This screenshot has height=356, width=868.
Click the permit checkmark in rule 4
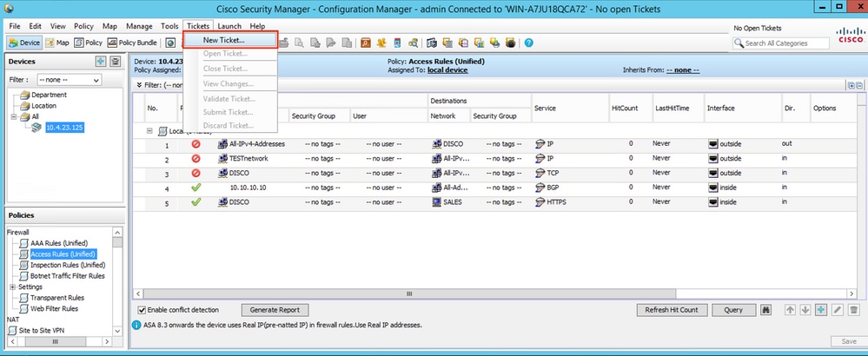pyautogui.click(x=196, y=188)
